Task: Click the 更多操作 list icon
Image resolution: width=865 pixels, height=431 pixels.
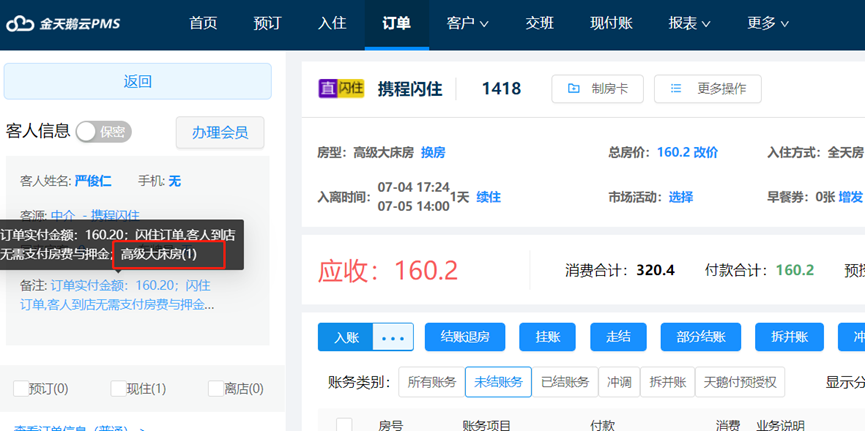Action: pos(675,89)
